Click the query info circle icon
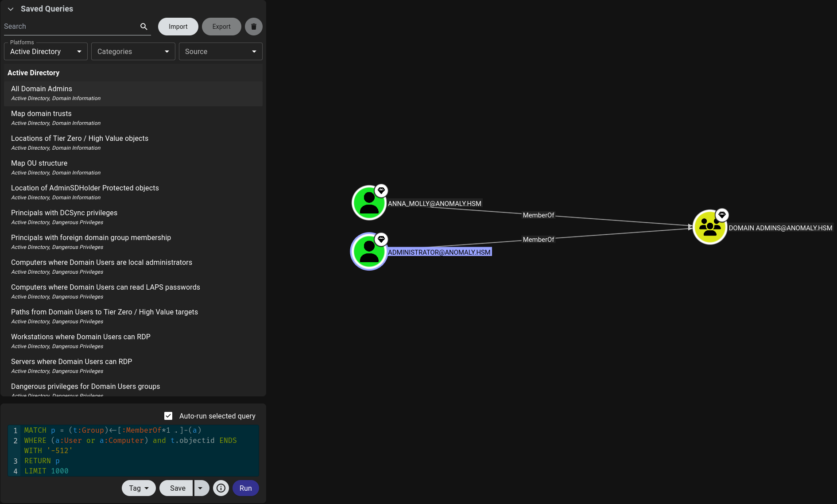The image size is (837, 504). pos(221,488)
